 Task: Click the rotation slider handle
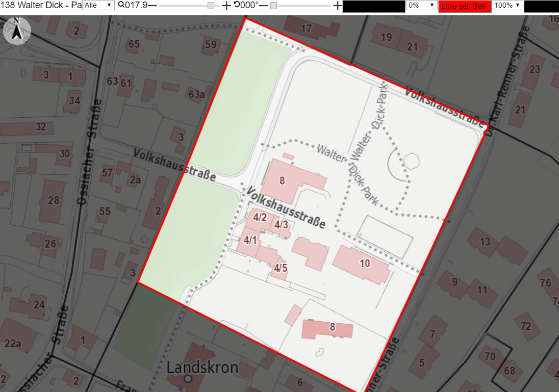[273, 5]
